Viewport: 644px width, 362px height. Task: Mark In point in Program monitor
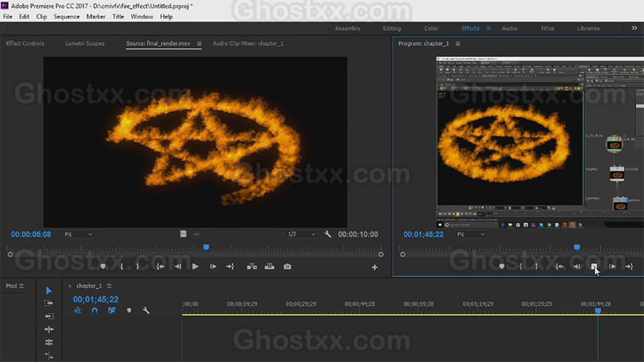521,266
